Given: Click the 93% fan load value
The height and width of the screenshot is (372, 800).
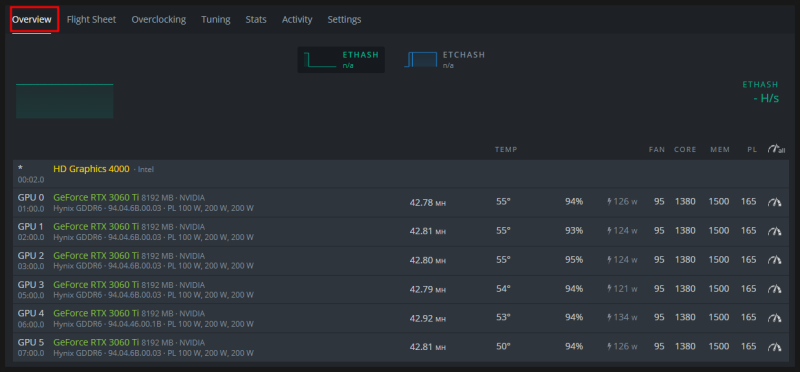Looking at the screenshot, I should pos(574,231).
